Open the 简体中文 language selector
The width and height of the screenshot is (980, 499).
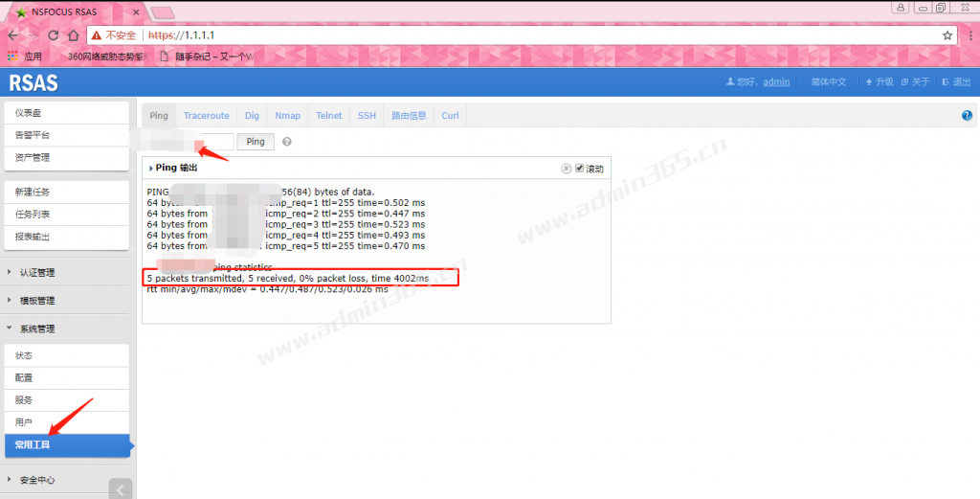point(828,82)
